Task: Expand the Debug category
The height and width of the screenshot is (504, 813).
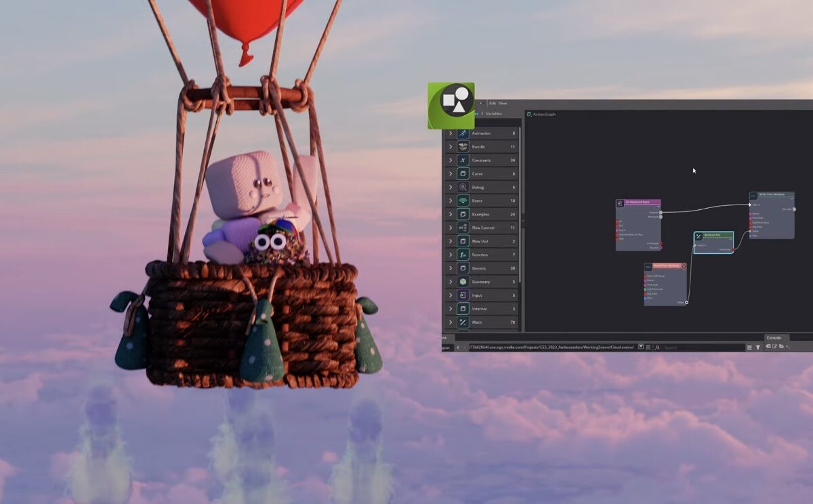Action: tap(451, 188)
